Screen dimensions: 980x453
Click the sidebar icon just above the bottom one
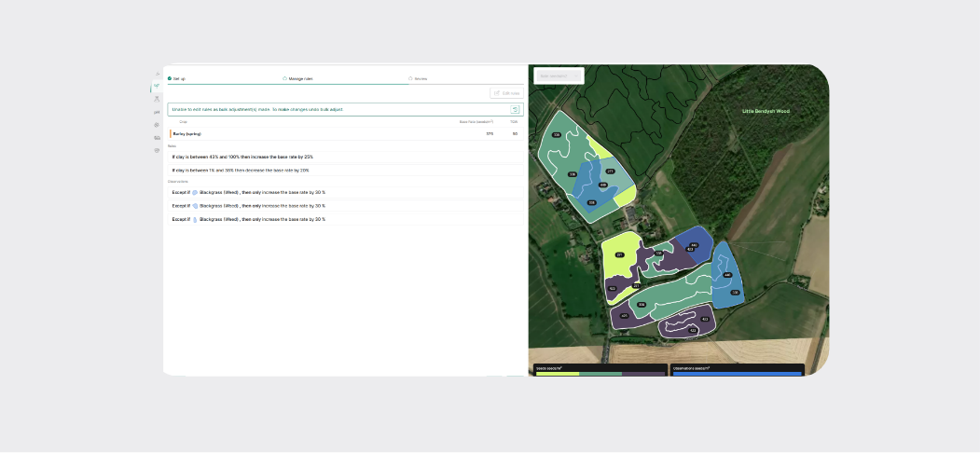click(157, 137)
